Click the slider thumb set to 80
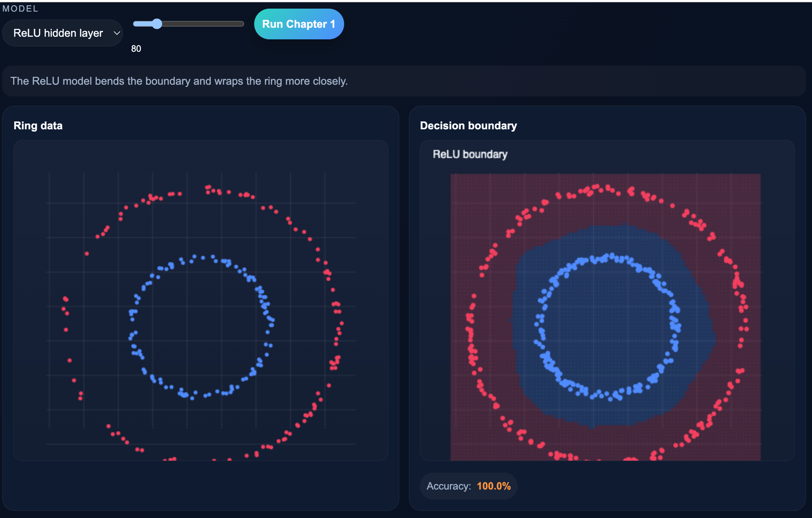This screenshot has height=518, width=812. coord(157,24)
